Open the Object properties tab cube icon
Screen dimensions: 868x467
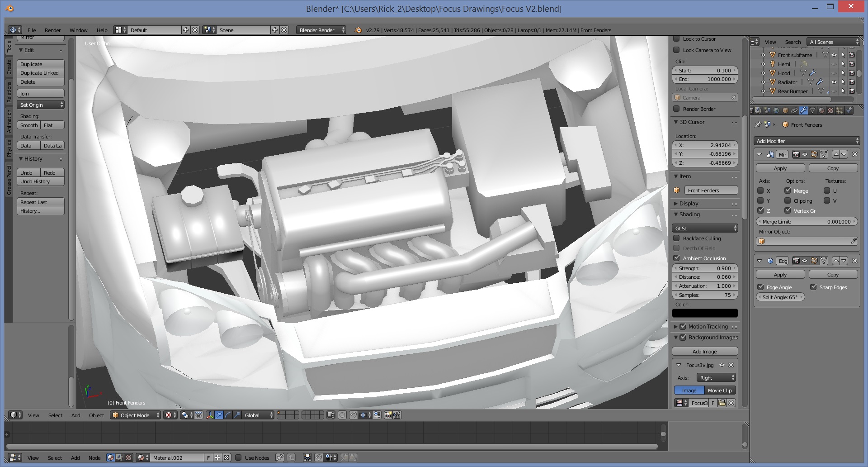785,110
